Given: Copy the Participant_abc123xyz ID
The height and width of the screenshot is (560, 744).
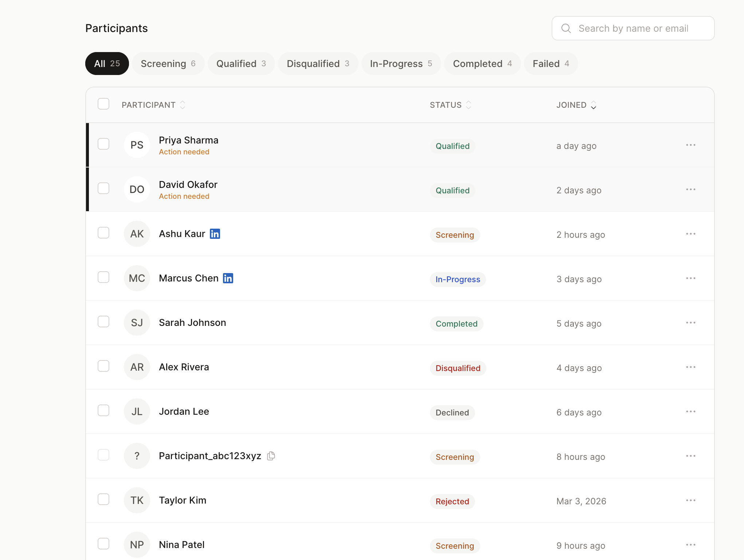Looking at the screenshot, I should click(271, 456).
